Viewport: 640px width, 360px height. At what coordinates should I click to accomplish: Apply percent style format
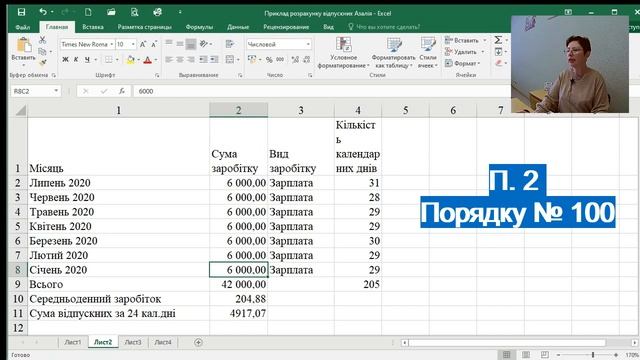[269, 60]
